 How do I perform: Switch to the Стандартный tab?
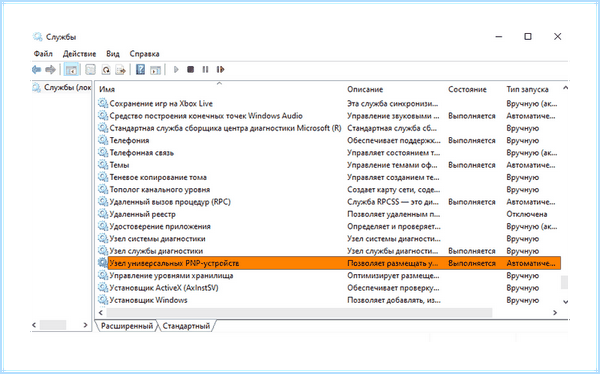[186, 326]
